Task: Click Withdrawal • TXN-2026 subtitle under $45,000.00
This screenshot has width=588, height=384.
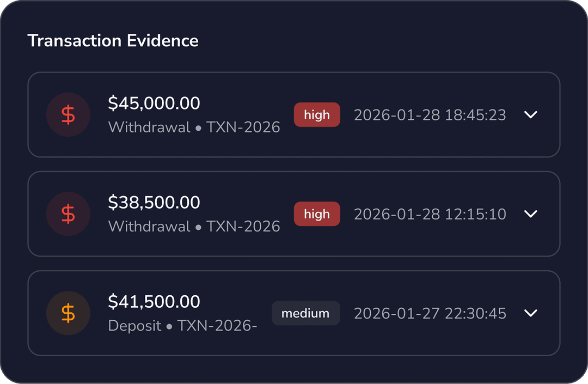Action: pos(194,127)
